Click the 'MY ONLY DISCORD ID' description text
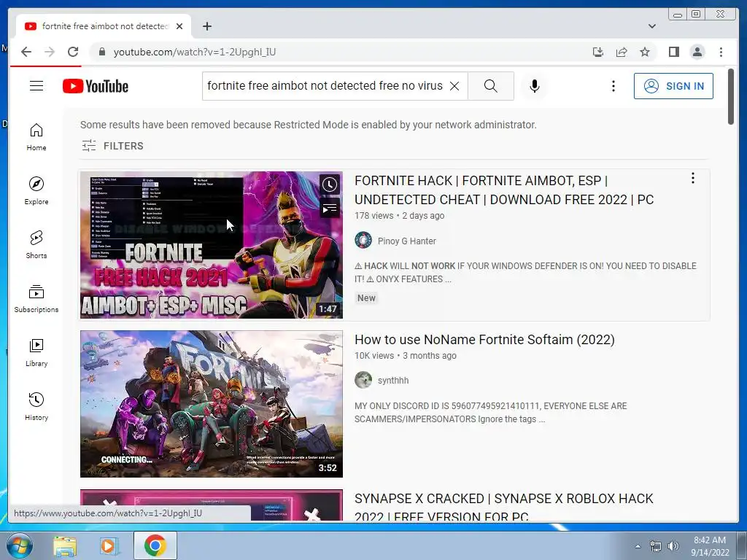Image resolution: width=747 pixels, height=560 pixels. coord(491,413)
